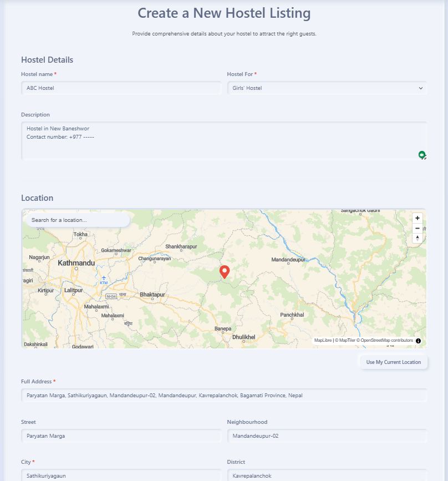Screen dimensions: 448x481
Task: Edit the Full Address field
Action: click(224, 395)
